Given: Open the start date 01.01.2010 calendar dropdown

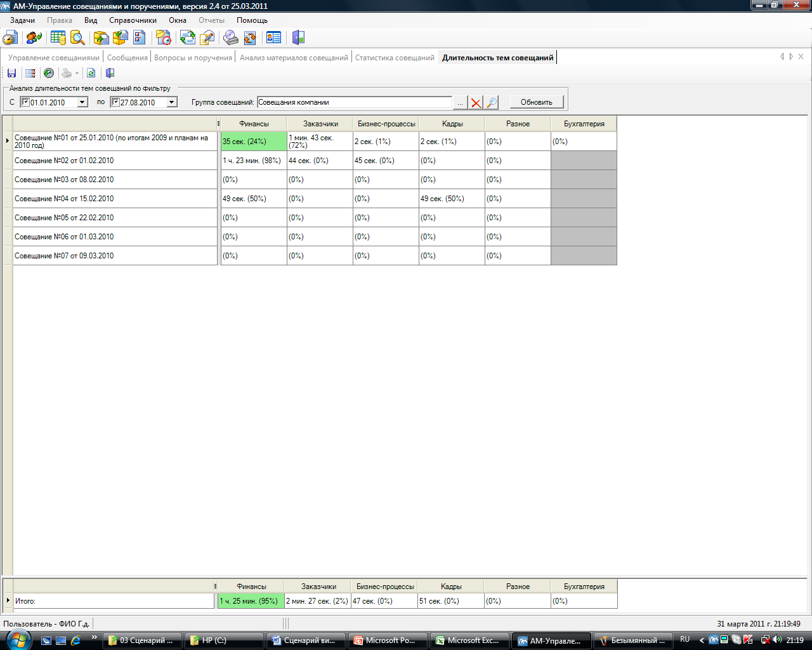Looking at the screenshot, I should coord(82,102).
